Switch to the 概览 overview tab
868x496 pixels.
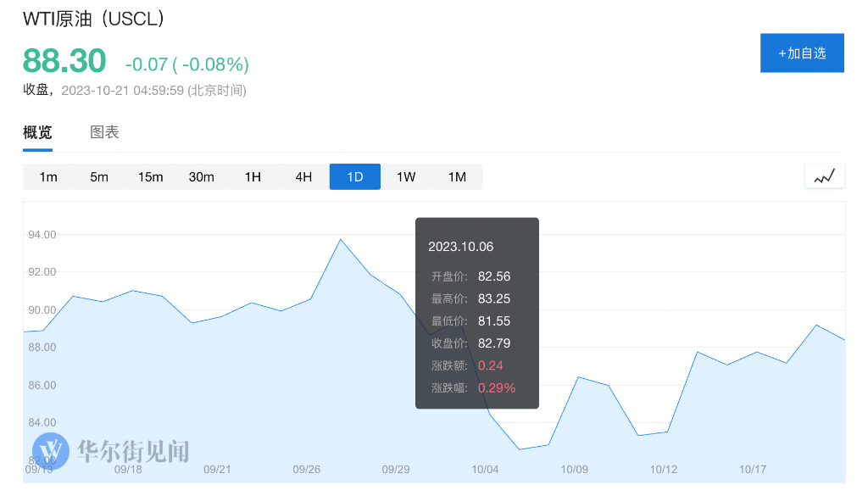(37, 132)
